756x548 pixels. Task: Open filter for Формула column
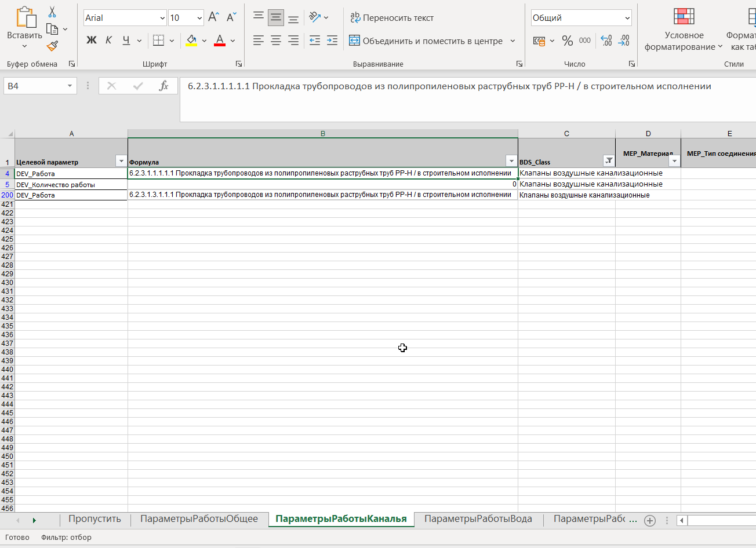(511, 162)
